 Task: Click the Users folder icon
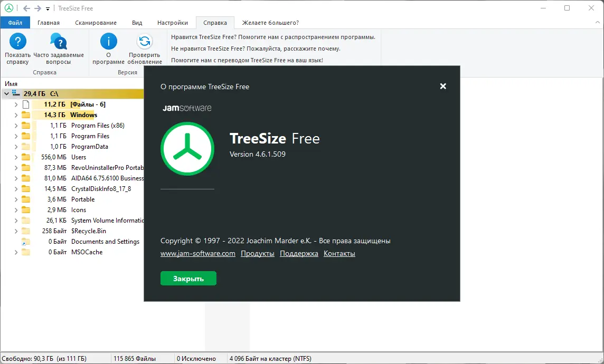pyautogui.click(x=26, y=157)
